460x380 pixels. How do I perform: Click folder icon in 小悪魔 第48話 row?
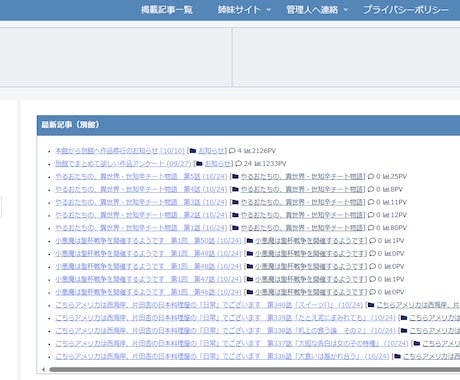[x=249, y=266]
